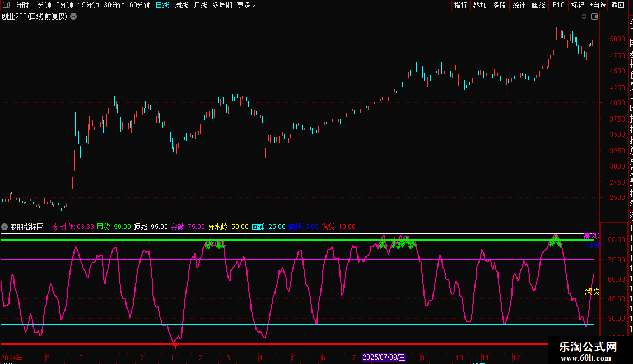Click the 5000 price axis label
The width and height of the screenshot is (633, 364).
coord(617,39)
